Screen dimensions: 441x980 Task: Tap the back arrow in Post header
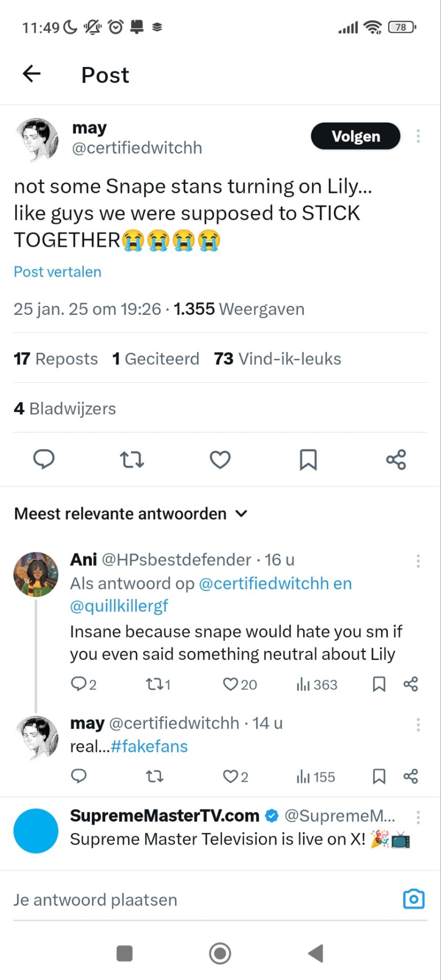[x=32, y=74]
